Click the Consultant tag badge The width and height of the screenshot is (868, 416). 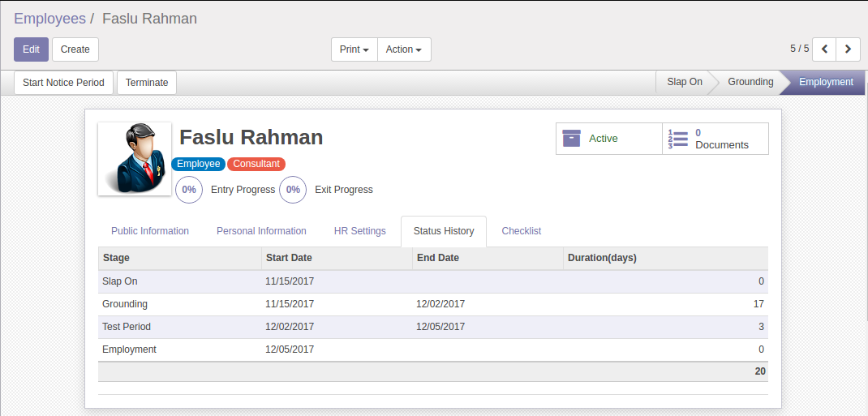256,164
